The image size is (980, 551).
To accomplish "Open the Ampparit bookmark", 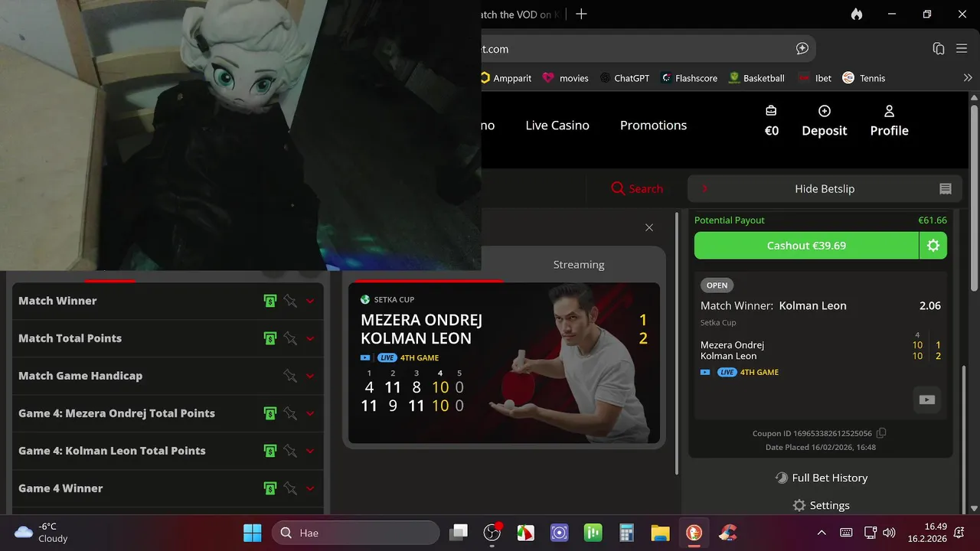I will tap(506, 78).
